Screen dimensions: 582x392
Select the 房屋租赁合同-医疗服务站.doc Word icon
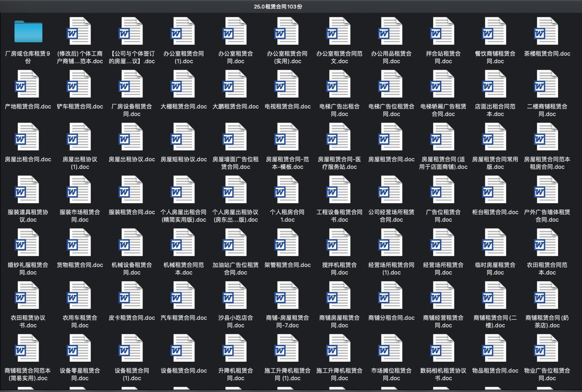point(339,137)
